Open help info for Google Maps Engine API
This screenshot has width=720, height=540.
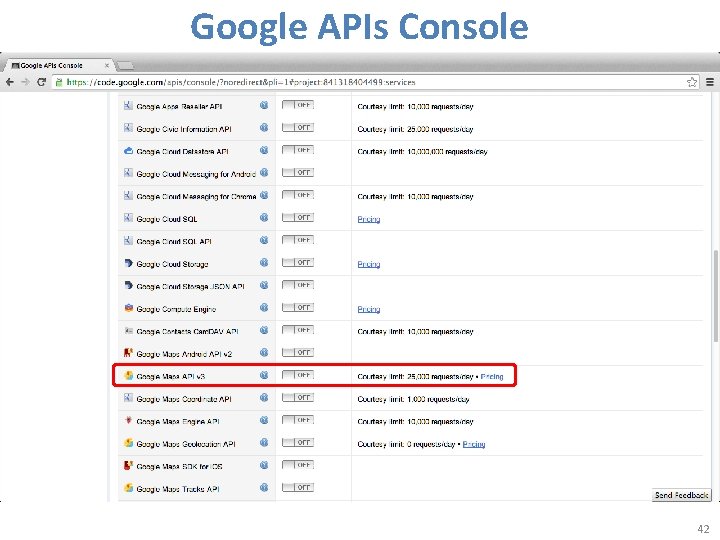click(264, 420)
